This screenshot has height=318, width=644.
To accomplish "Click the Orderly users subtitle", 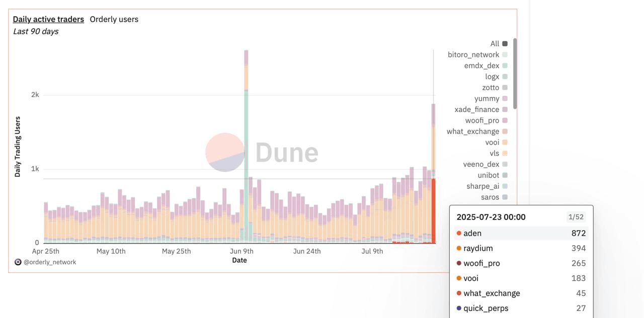I will [x=114, y=19].
